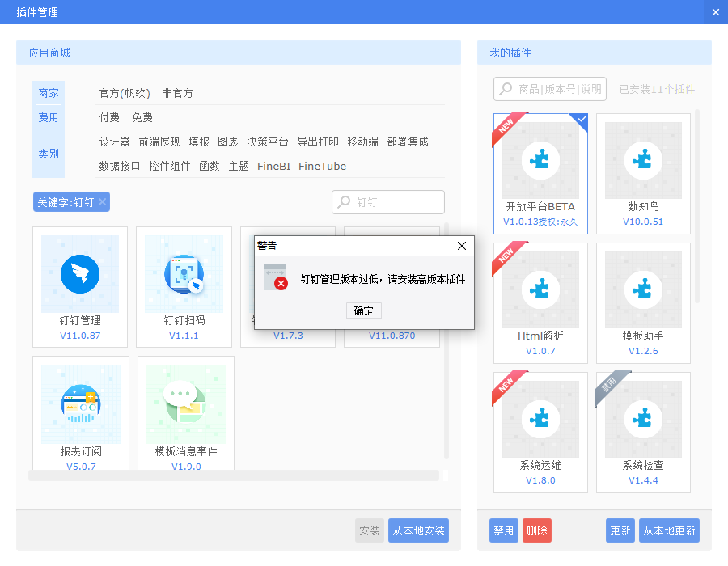Viewport: 728px width, 566px height.
Task: Choose the 前端展现 category
Action: tap(159, 141)
